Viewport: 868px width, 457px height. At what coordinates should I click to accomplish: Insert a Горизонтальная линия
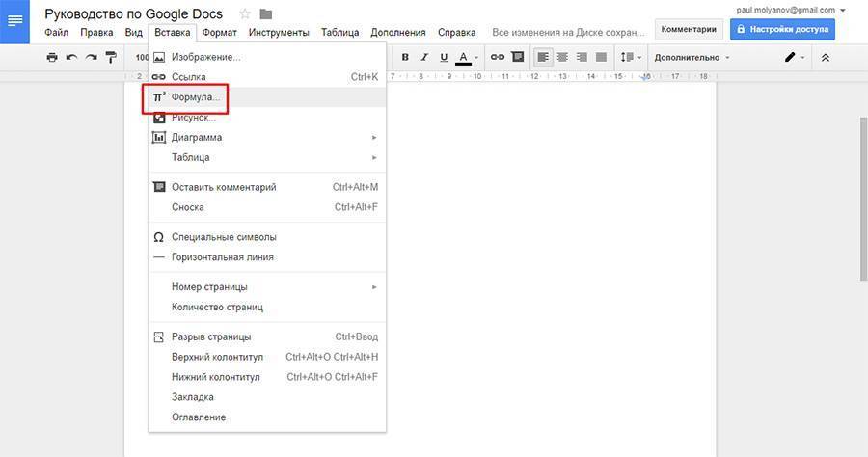pos(267,256)
